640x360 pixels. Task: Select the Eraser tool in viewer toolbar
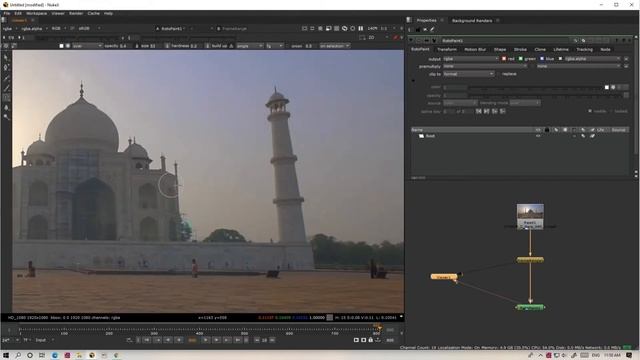point(6,88)
